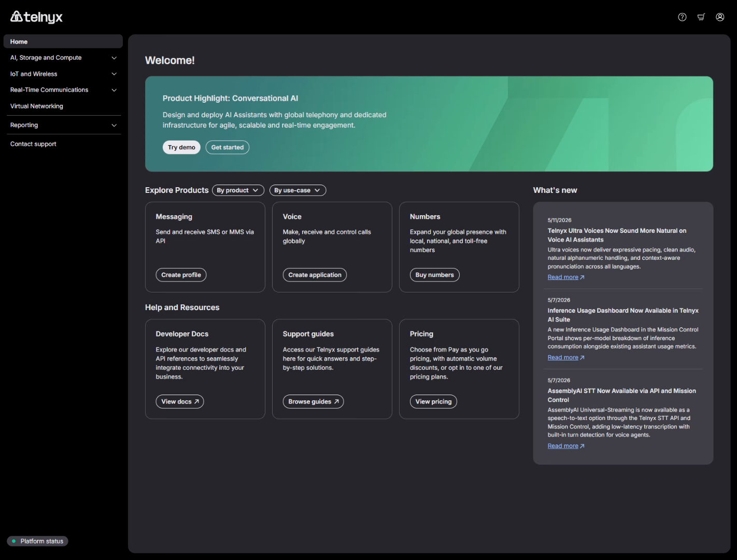
Task: Click the Browse guides button
Action: pos(313,402)
